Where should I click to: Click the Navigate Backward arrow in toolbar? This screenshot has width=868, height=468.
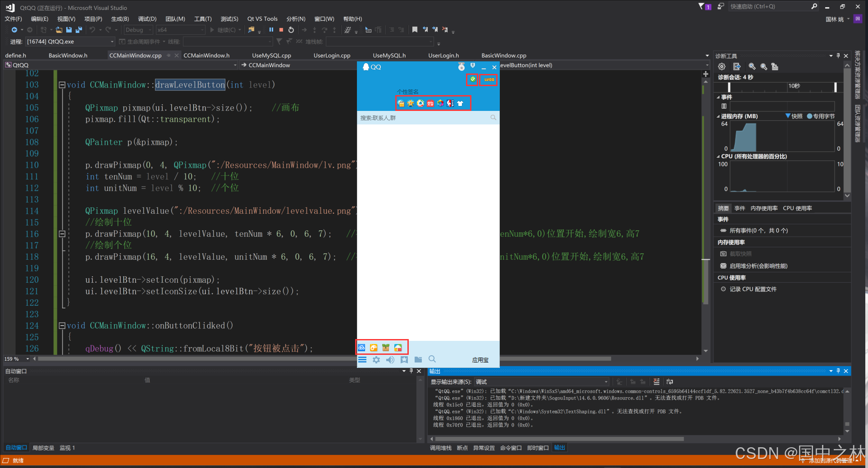pos(14,30)
